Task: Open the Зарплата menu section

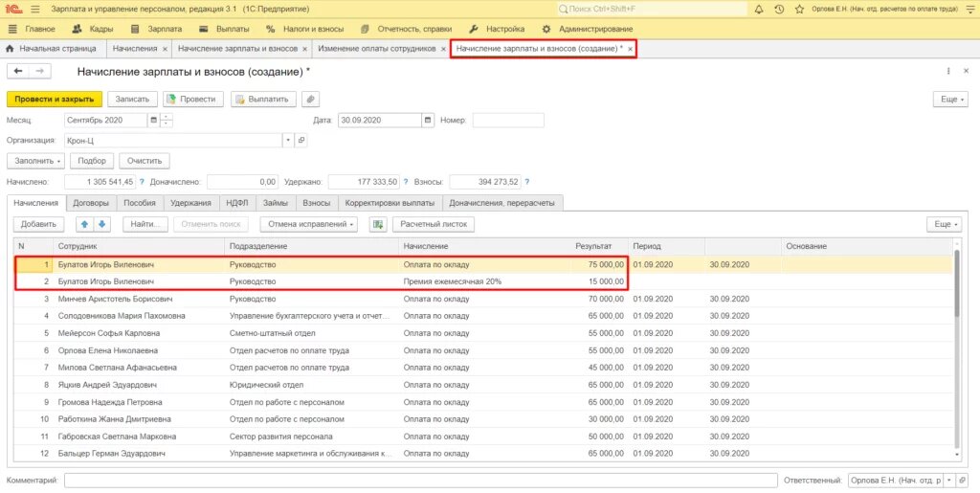Action: point(157,29)
